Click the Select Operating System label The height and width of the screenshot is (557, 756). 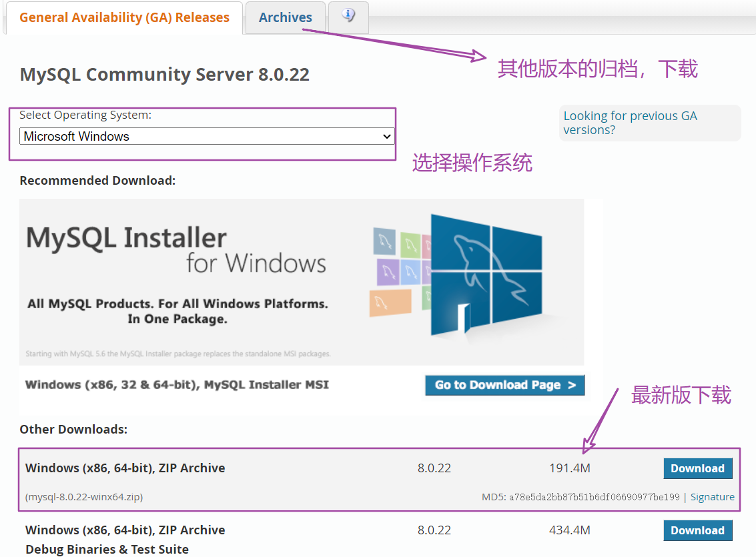click(x=85, y=115)
